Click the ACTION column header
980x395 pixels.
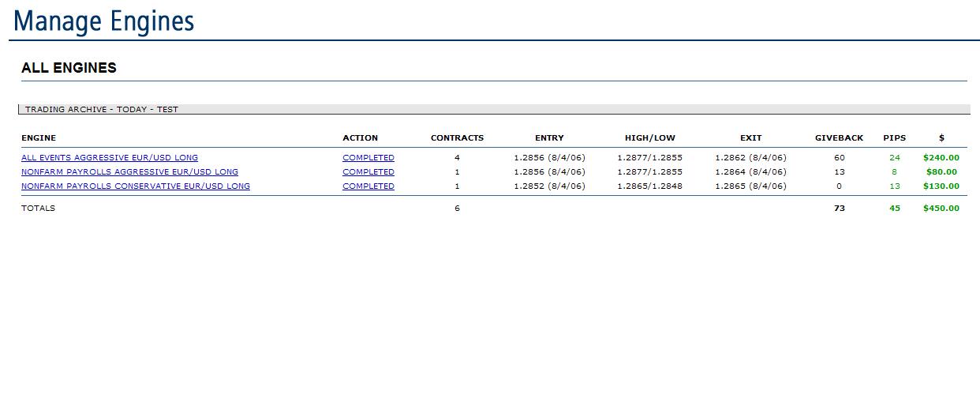pyautogui.click(x=361, y=137)
